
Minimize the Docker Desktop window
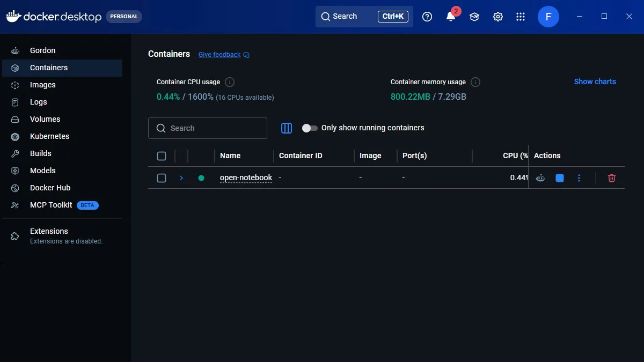[580, 17]
